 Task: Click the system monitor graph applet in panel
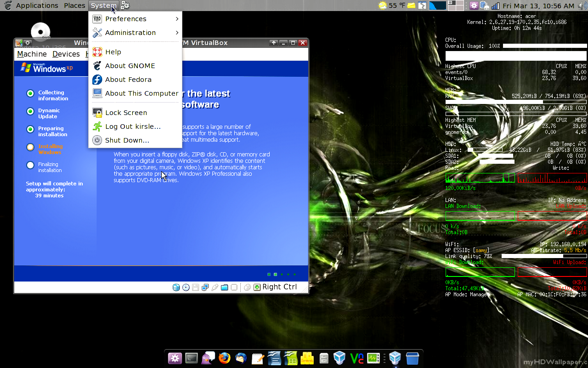[x=437, y=6]
